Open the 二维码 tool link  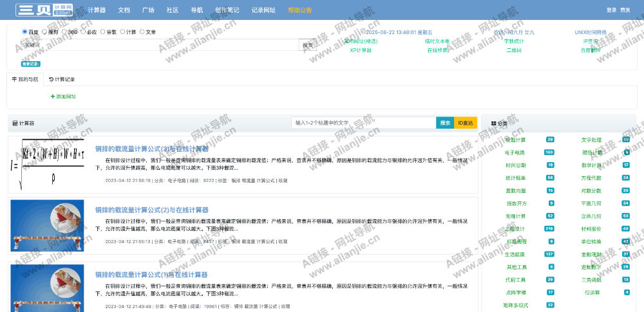(x=514, y=50)
